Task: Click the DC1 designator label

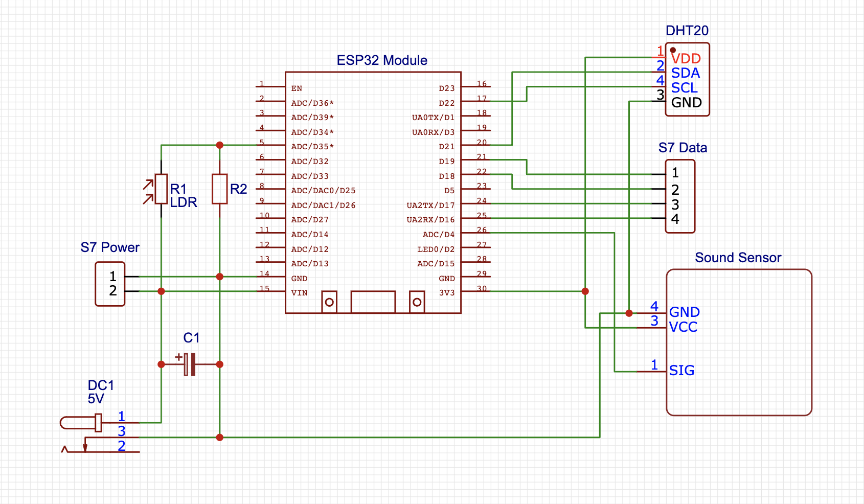Action: point(101,385)
